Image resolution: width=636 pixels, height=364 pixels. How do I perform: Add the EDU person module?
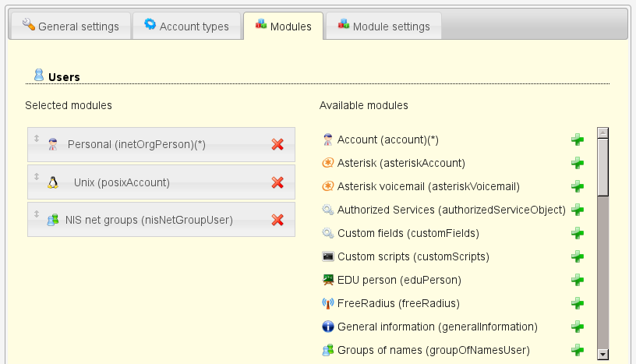coord(578,280)
